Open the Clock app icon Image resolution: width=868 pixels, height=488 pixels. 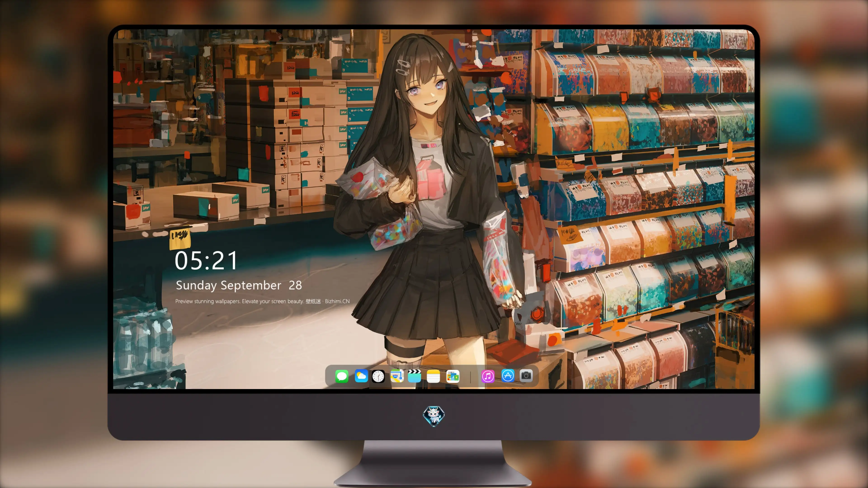click(378, 376)
